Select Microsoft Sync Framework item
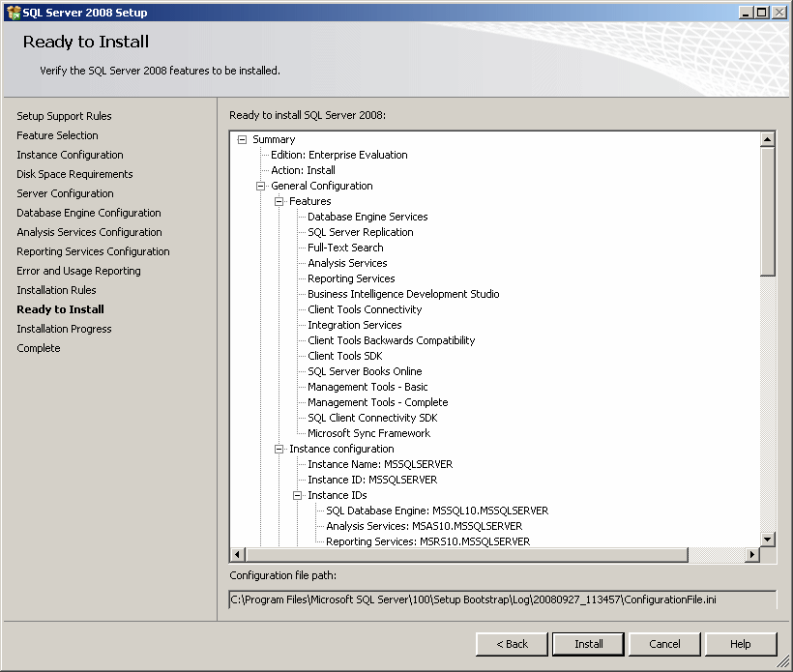The height and width of the screenshot is (672, 793). tap(369, 433)
